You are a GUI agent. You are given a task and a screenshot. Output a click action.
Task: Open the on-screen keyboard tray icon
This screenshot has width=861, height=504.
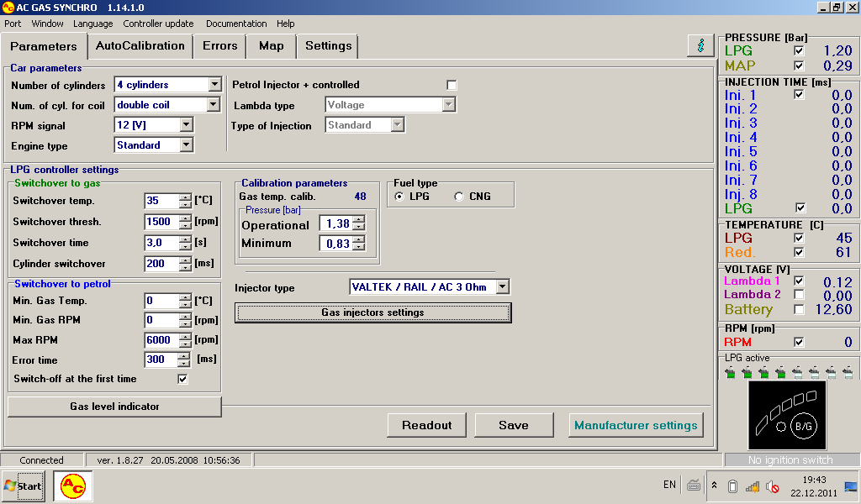pyautogui.click(x=694, y=486)
